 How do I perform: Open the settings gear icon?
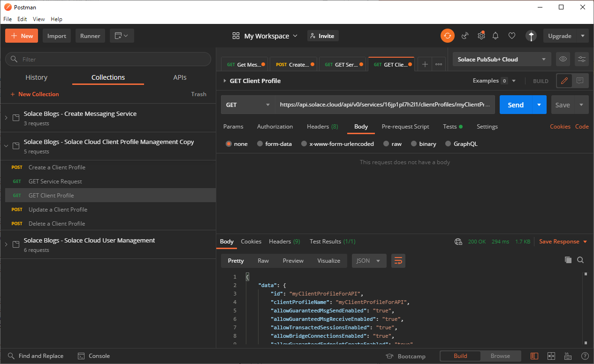pyautogui.click(x=481, y=36)
